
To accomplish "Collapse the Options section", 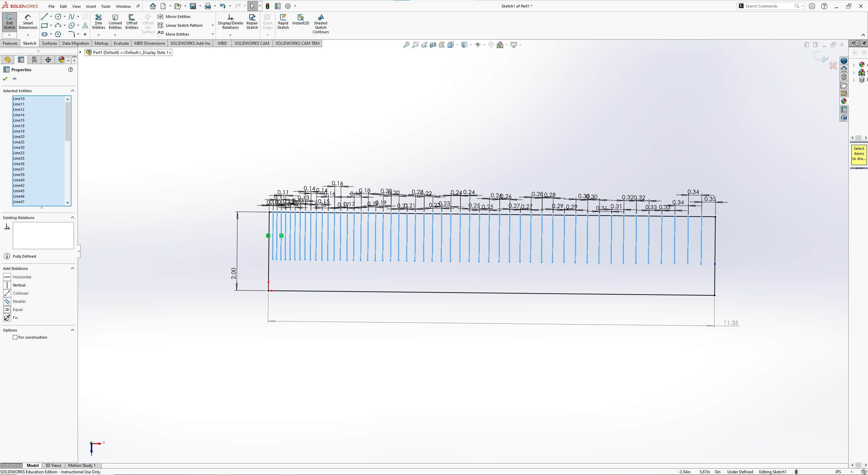I will click(72, 330).
